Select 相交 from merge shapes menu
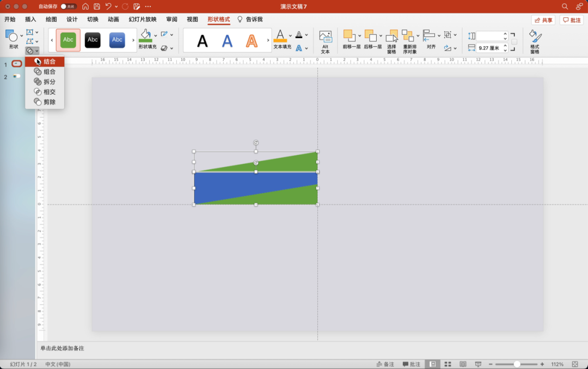588x369 pixels. click(x=45, y=92)
